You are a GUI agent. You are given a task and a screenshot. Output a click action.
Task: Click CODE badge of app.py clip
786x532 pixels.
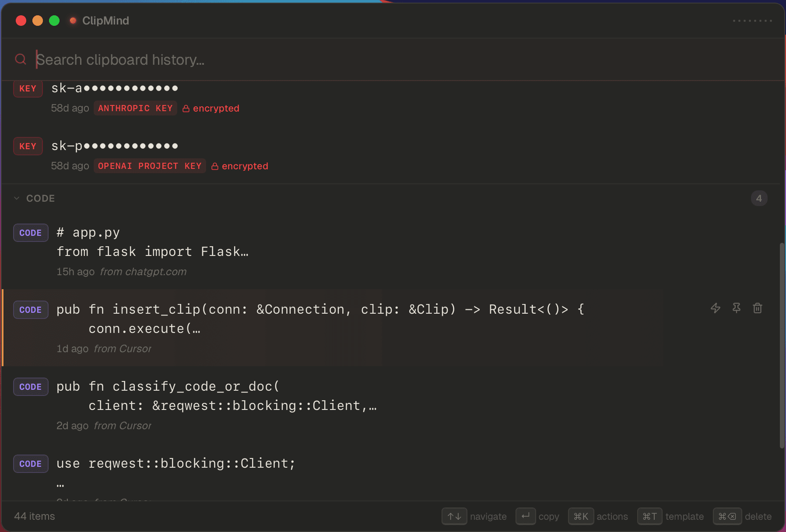pyautogui.click(x=31, y=233)
